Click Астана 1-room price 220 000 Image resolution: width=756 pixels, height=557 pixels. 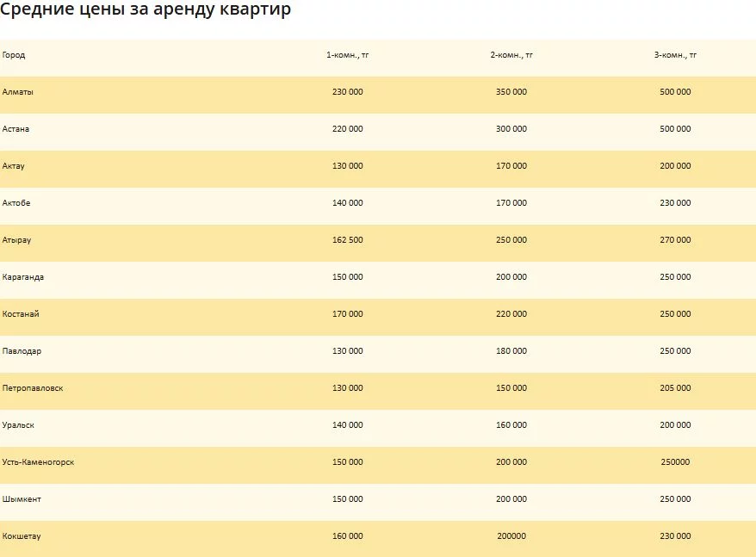pyautogui.click(x=347, y=129)
